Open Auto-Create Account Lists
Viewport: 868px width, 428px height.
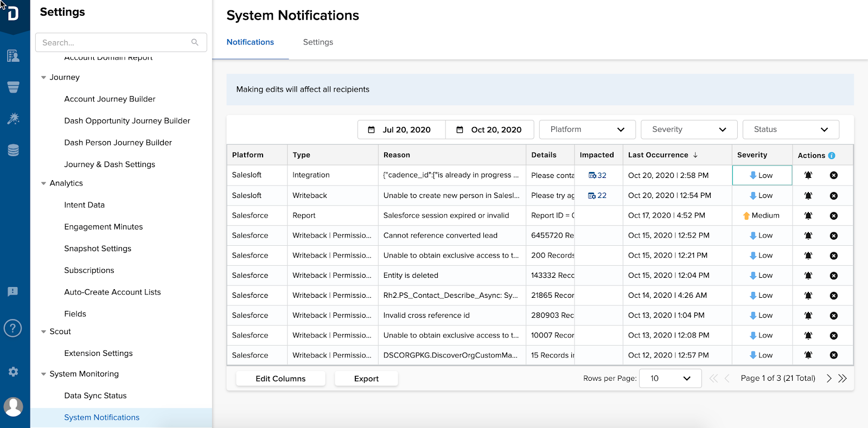coord(112,292)
